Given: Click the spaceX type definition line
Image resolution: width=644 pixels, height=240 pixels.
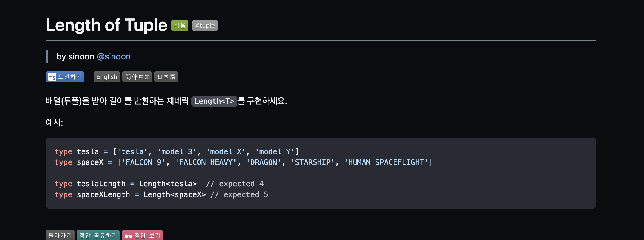Looking at the screenshot, I should tap(243, 162).
